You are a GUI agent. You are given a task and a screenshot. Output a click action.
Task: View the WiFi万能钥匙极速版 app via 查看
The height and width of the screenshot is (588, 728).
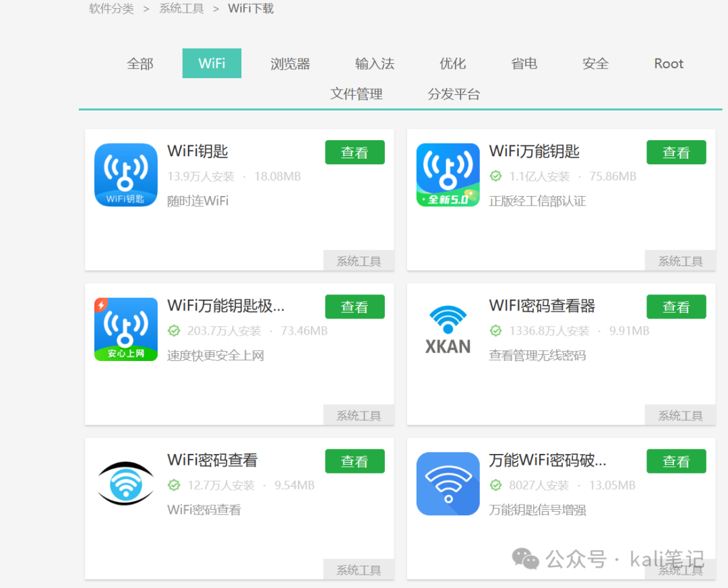point(355,306)
